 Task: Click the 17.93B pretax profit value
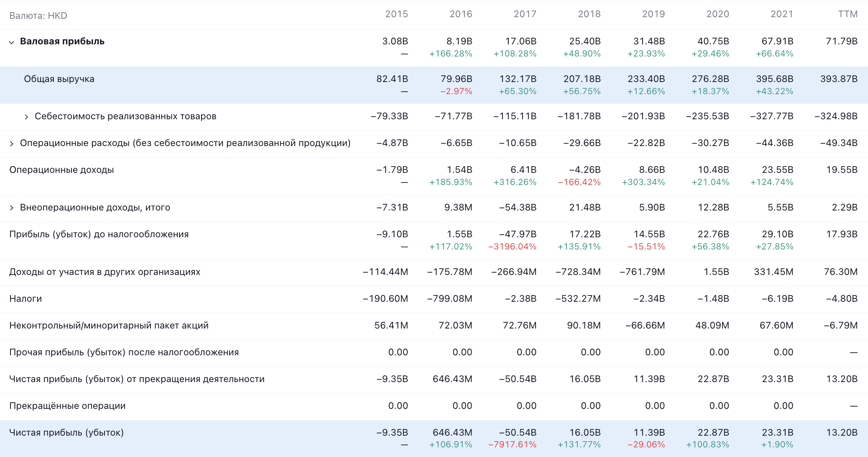[x=842, y=234]
